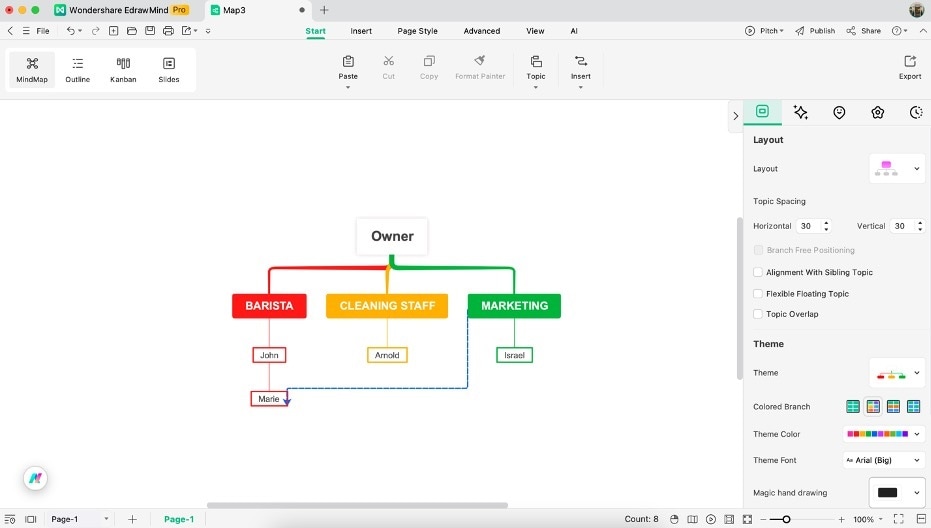Adjust the zoom slider handle
This screenshot has height=528, width=931.
click(786, 519)
